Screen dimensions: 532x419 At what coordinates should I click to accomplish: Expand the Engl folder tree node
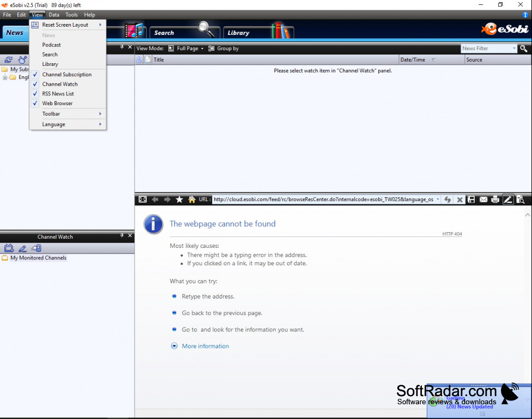click(5, 78)
